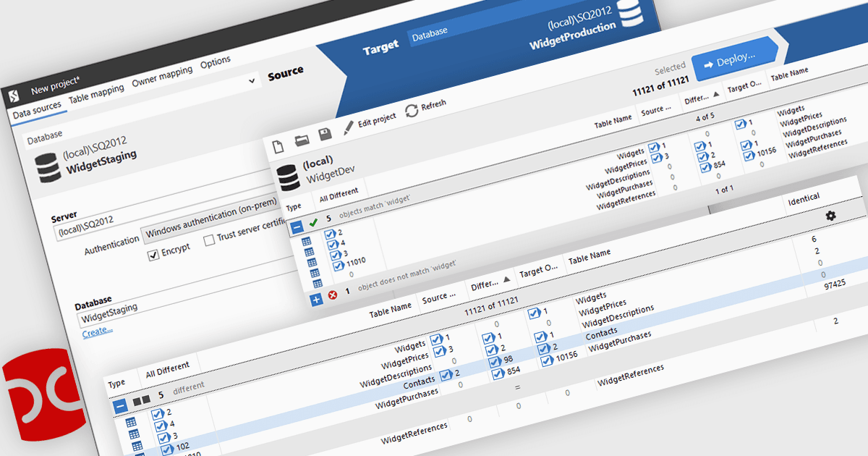The height and width of the screenshot is (456, 868).
Task: Click the gear settings icon under Identical
Action: (830, 216)
